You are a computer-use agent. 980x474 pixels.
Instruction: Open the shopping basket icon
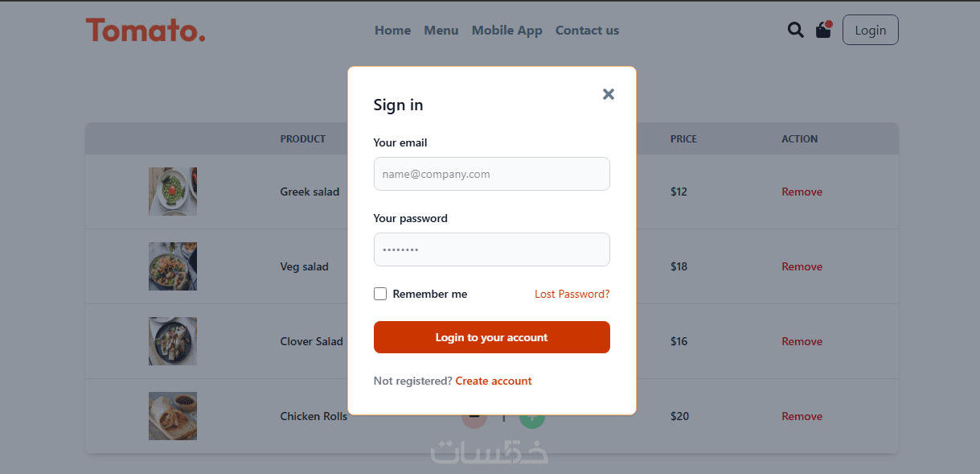tap(823, 30)
